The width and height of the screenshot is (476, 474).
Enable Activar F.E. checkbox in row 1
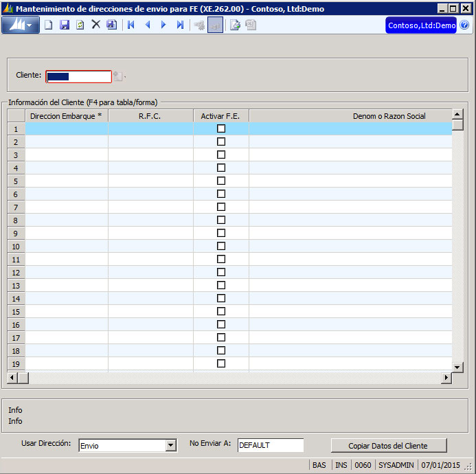point(221,128)
